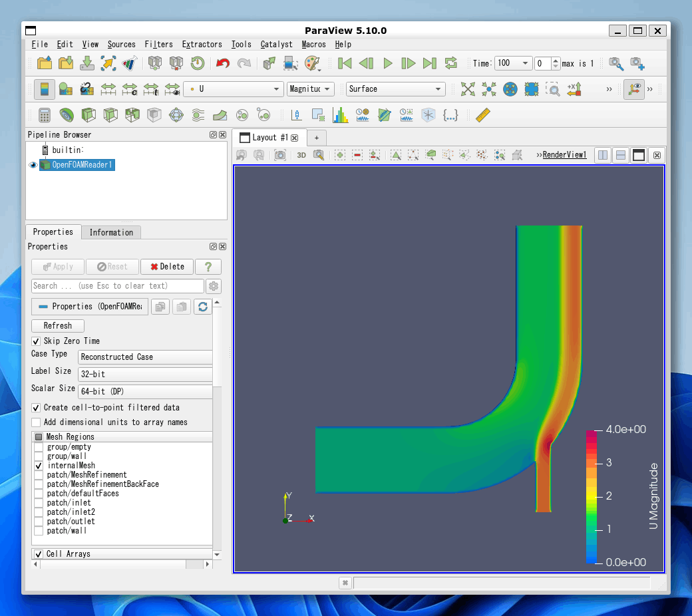Apply the Slice filter icon
This screenshot has width=692, height=616.
pyautogui.click(x=110, y=115)
